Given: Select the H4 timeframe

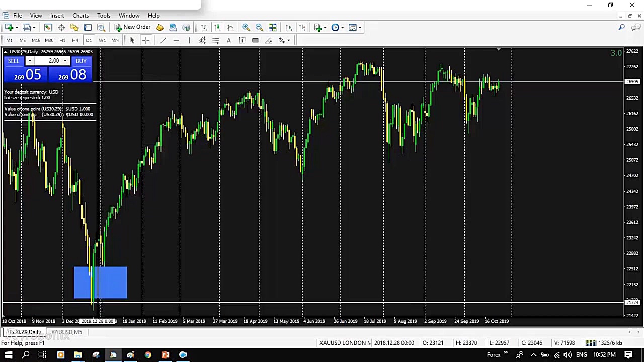Looking at the screenshot, I should [75, 40].
